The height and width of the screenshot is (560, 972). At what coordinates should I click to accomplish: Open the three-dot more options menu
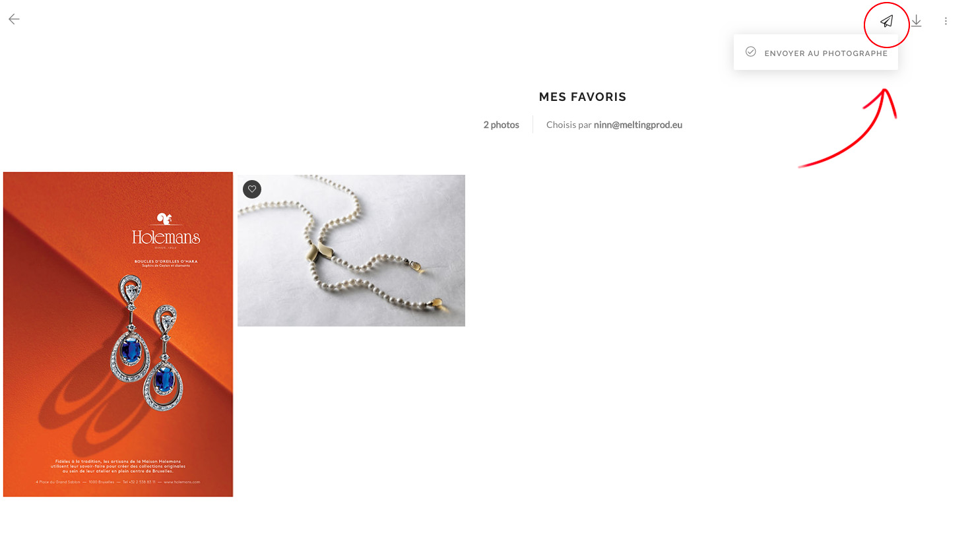[946, 21]
